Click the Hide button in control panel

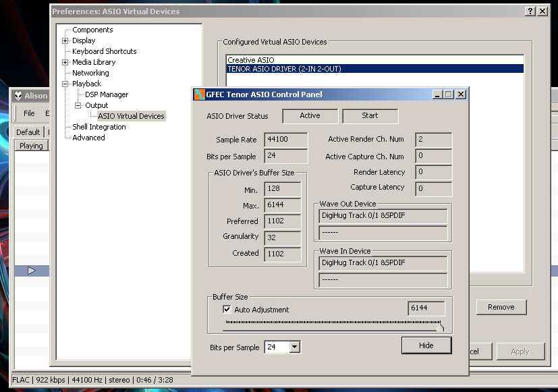(x=426, y=345)
